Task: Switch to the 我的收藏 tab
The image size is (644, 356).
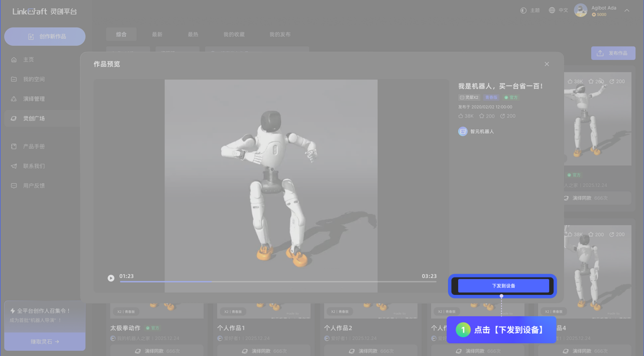Action: point(234,35)
